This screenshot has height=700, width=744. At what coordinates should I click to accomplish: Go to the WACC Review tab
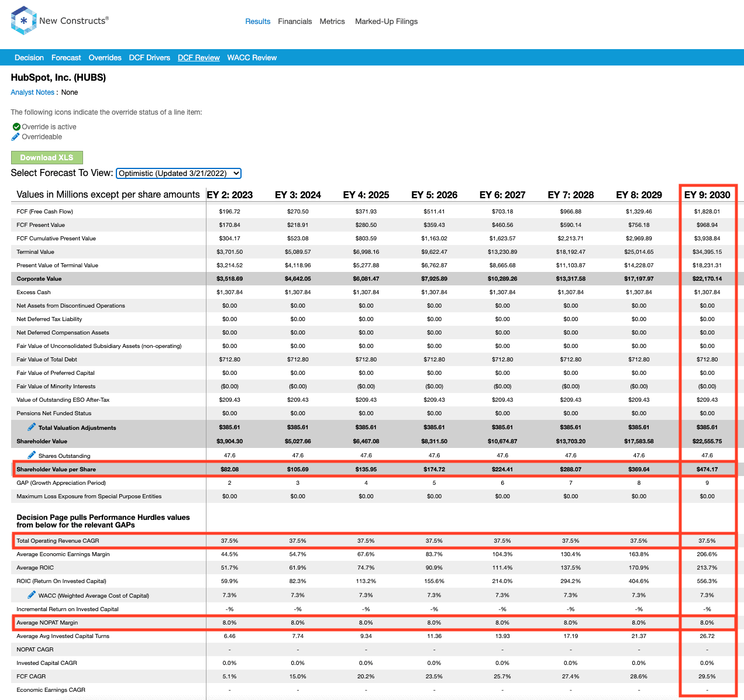252,58
